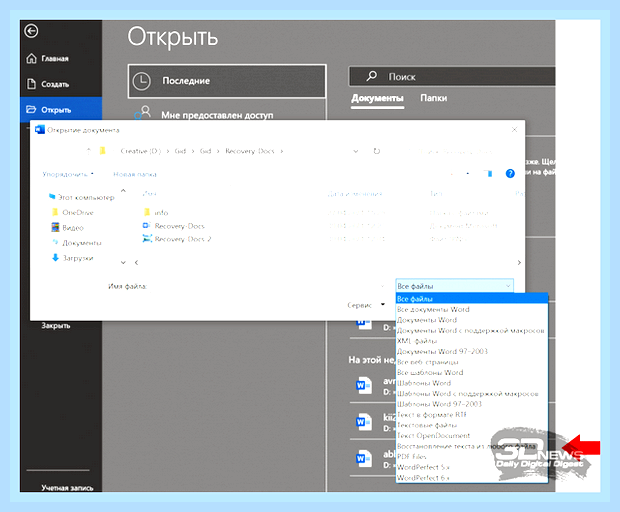Click Creative (D:) in the breadcrumb path
The height and width of the screenshot is (512, 620).
click(140, 151)
